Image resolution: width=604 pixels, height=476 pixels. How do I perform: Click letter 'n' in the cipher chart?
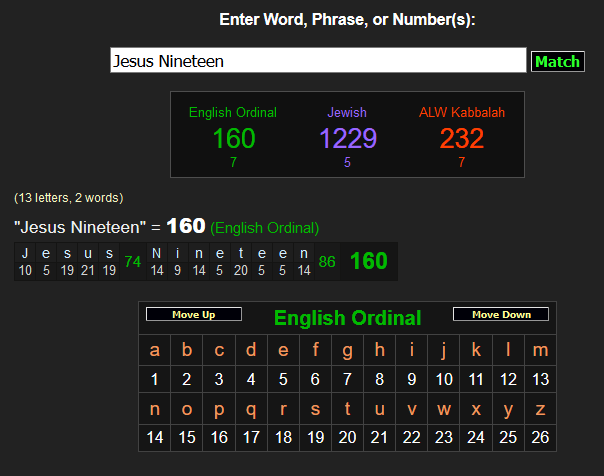[x=154, y=409]
